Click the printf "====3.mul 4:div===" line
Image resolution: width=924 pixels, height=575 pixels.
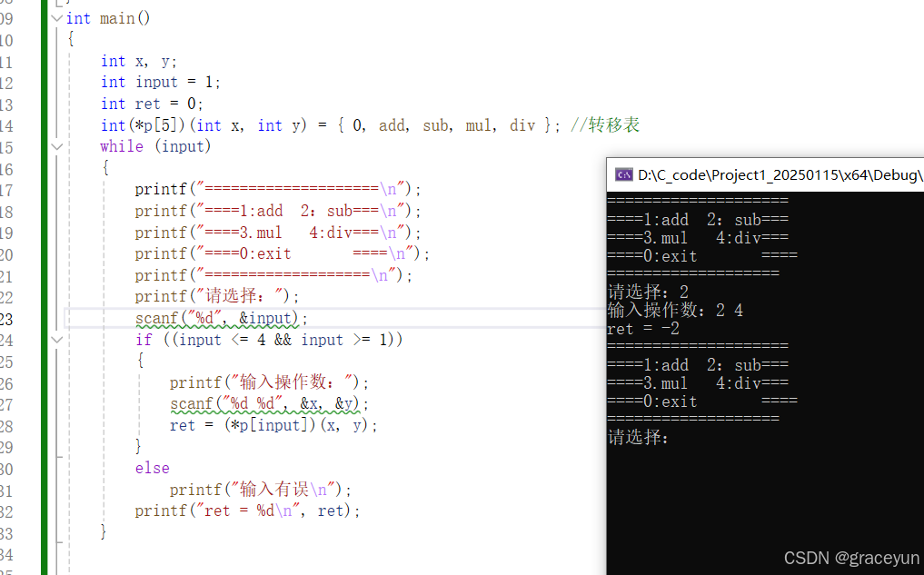click(x=278, y=233)
